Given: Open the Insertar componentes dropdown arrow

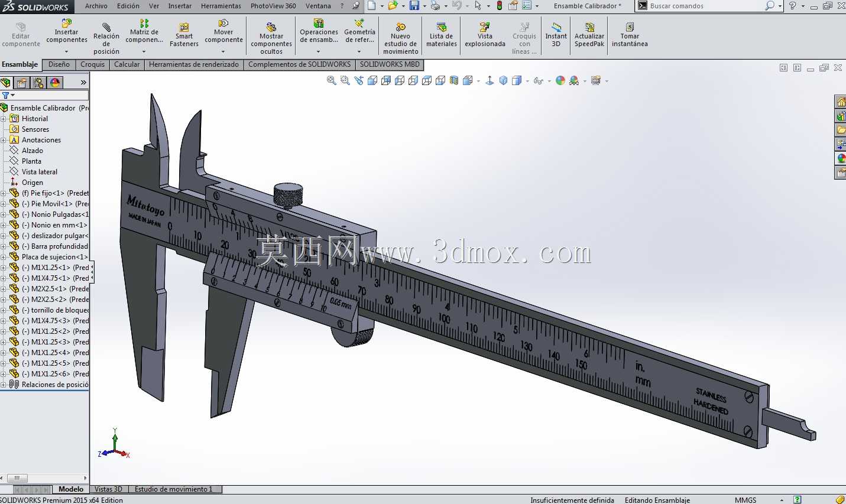Looking at the screenshot, I should [x=66, y=51].
